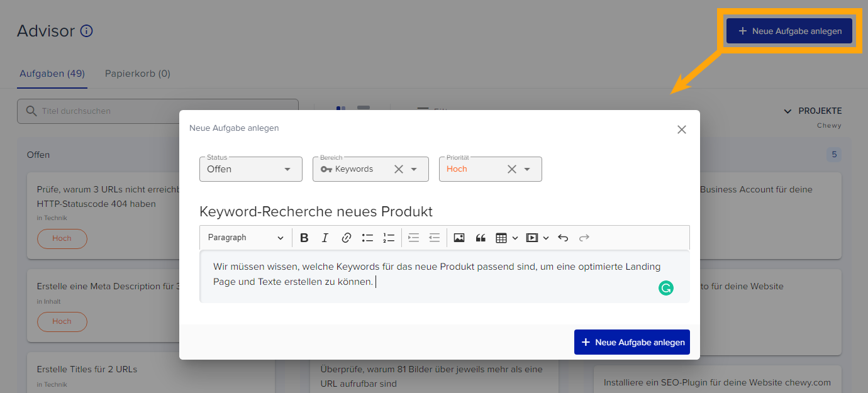Insert a table via the grid icon
Screen dimensions: 868x393
[501, 238]
